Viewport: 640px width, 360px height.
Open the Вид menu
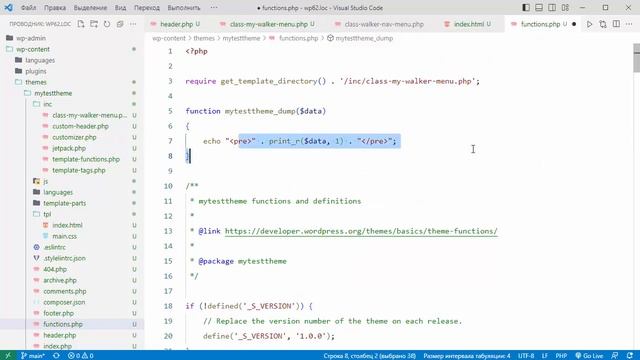(120, 8)
